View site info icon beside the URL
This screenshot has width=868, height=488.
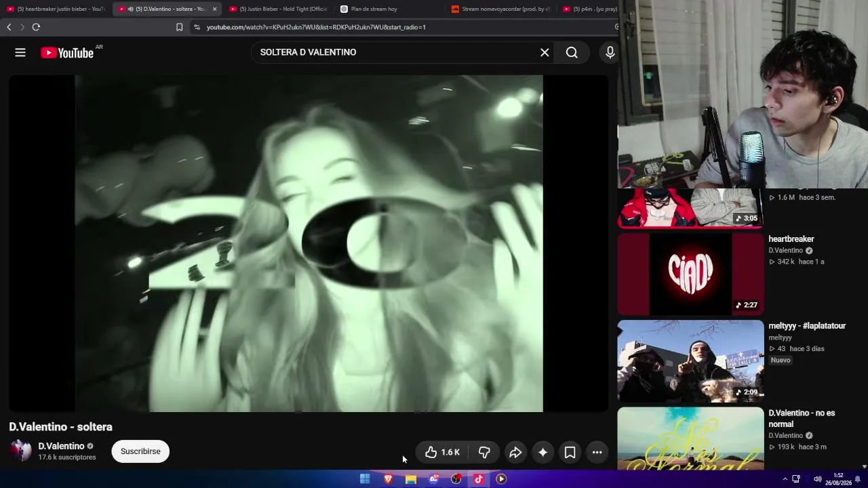point(197,27)
